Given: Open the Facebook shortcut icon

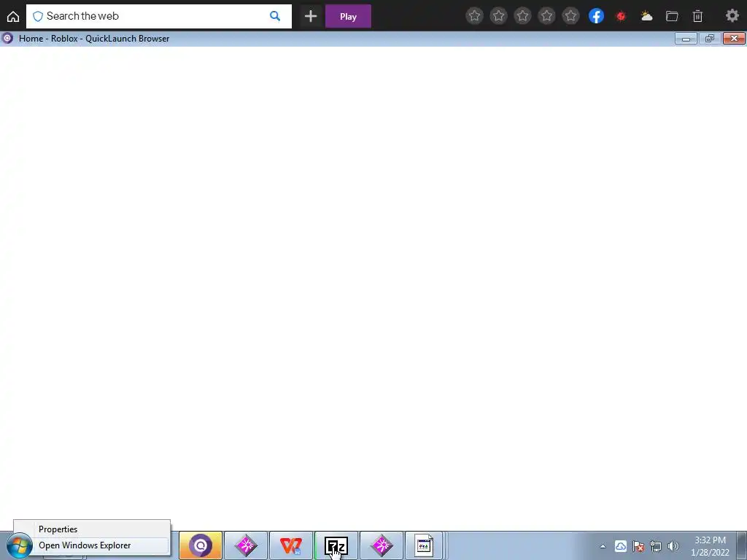Looking at the screenshot, I should pos(597,16).
